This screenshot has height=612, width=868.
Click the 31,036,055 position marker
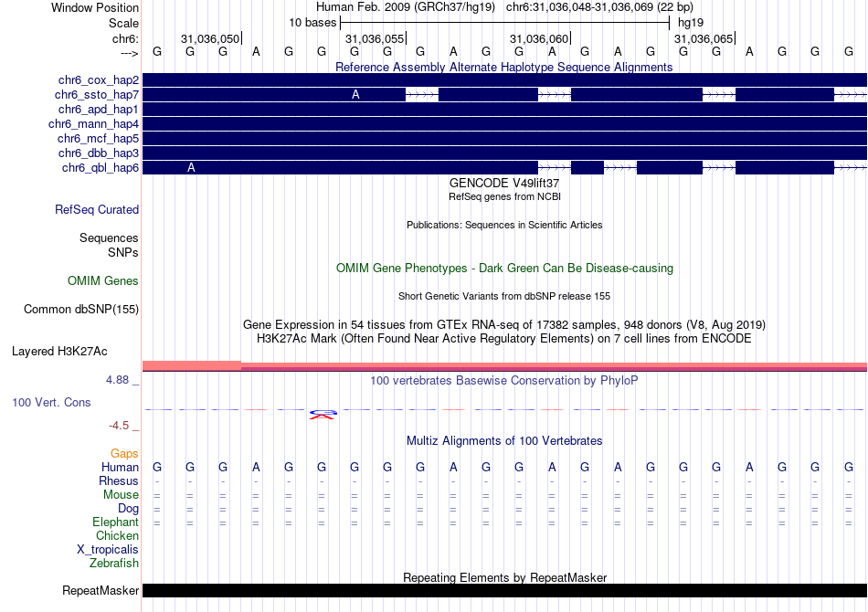click(x=375, y=38)
